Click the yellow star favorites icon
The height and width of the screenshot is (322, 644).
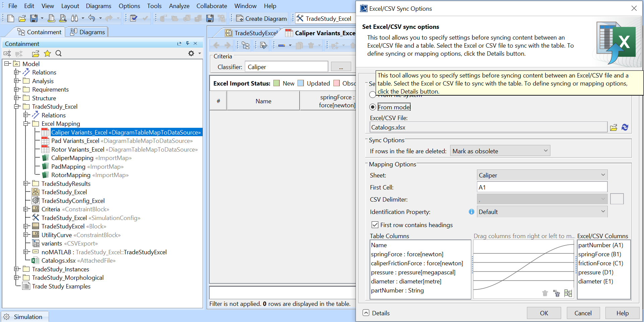tap(47, 53)
